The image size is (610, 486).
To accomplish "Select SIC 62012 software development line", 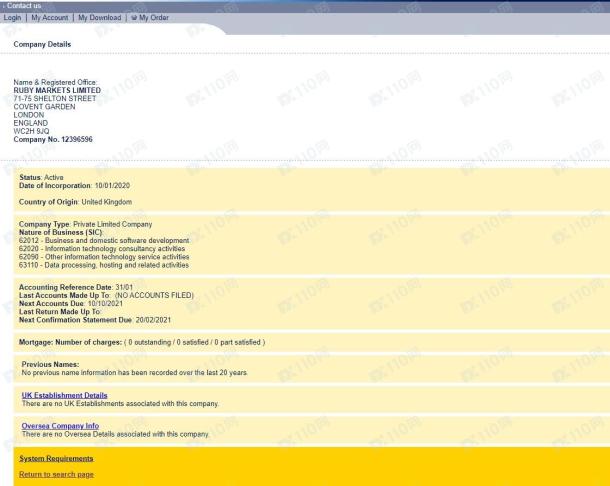I will coord(104,240).
